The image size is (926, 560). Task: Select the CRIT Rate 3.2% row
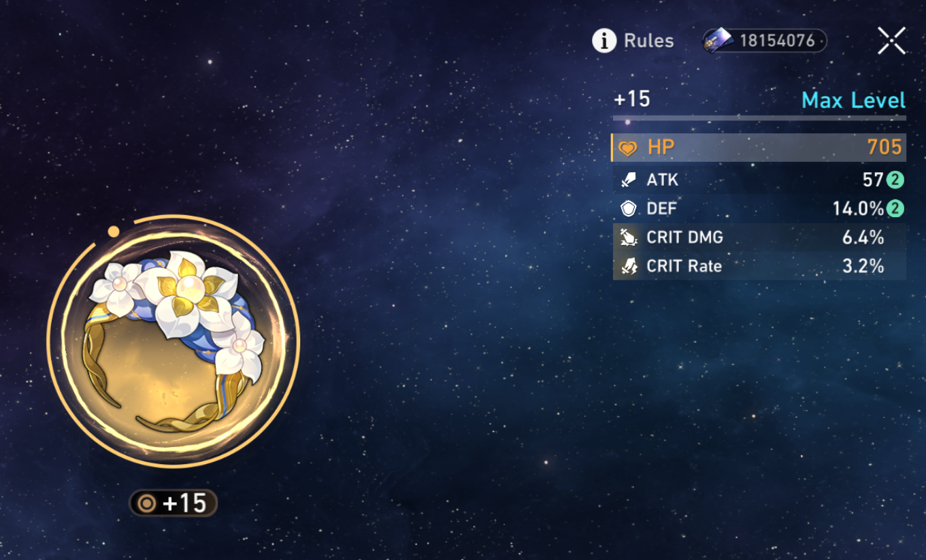[x=759, y=266]
